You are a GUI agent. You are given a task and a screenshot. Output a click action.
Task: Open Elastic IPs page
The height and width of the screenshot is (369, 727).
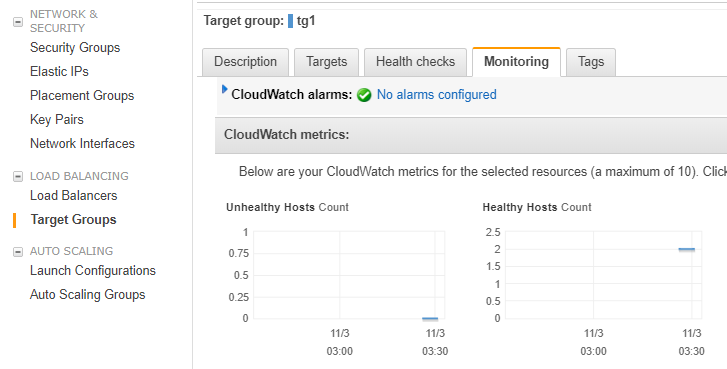(59, 72)
